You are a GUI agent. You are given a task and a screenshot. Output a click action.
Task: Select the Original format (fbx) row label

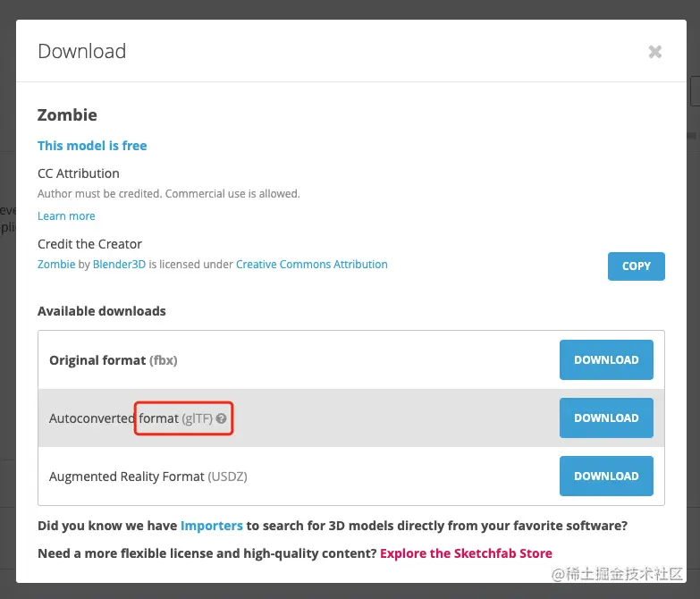coord(113,360)
